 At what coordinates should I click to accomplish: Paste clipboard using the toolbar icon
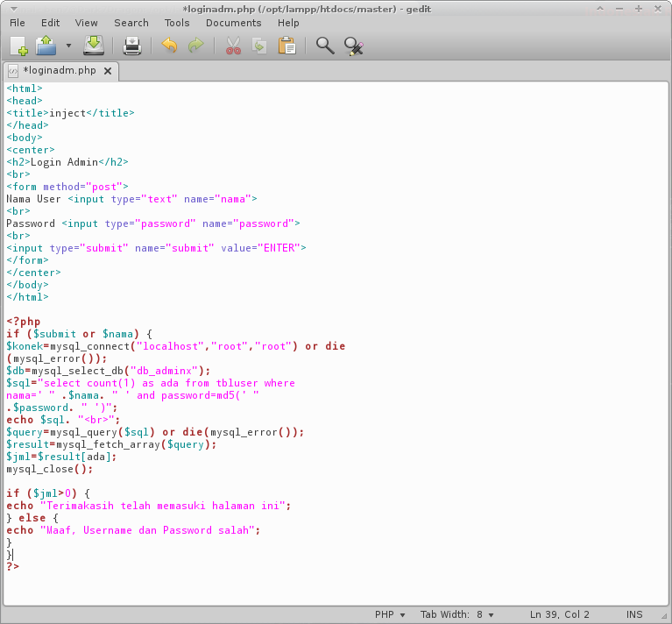pos(286,46)
